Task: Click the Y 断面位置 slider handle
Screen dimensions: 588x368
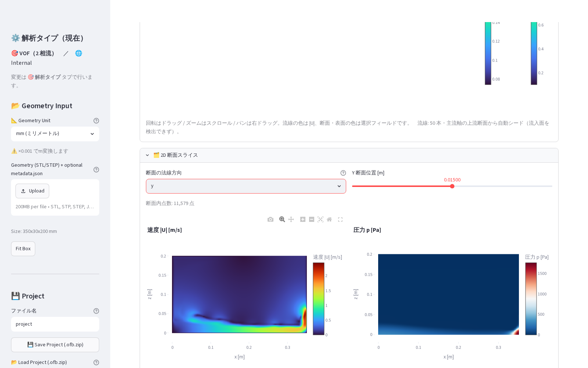Action: [x=452, y=186]
